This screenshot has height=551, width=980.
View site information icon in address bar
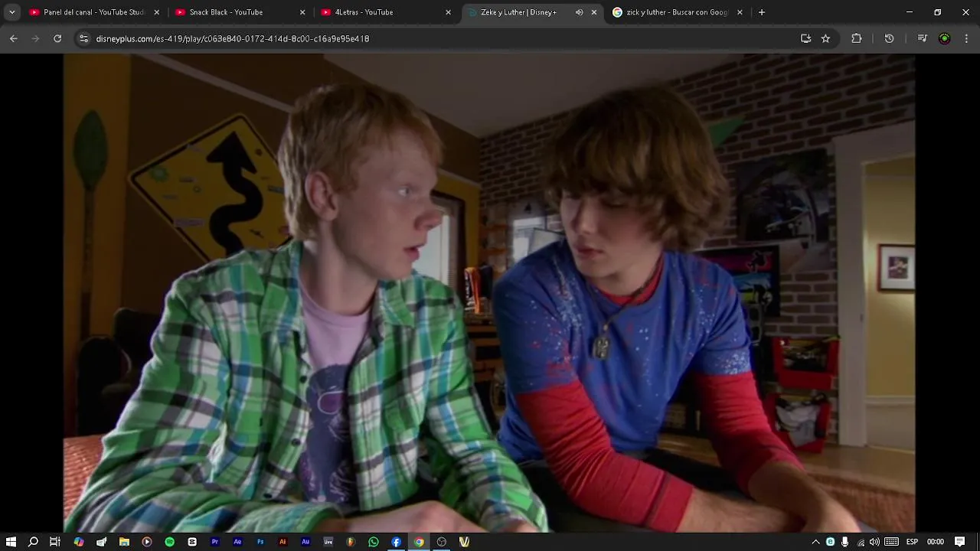(83, 38)
